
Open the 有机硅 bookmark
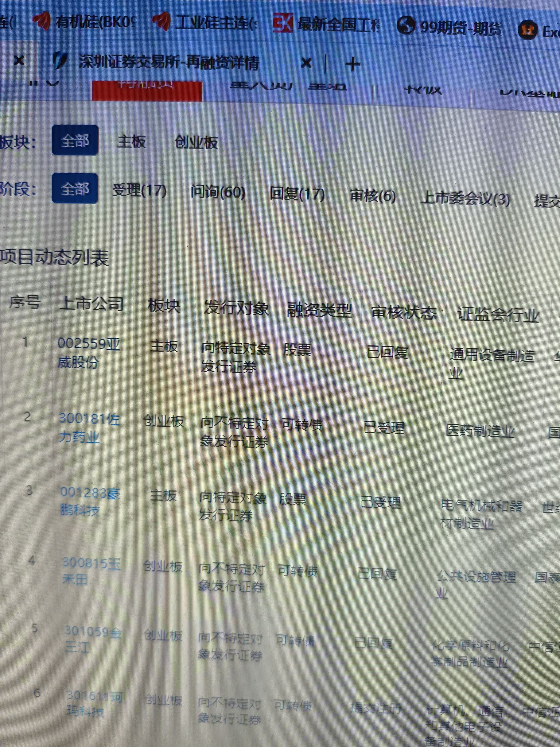[x=85, y=22]
